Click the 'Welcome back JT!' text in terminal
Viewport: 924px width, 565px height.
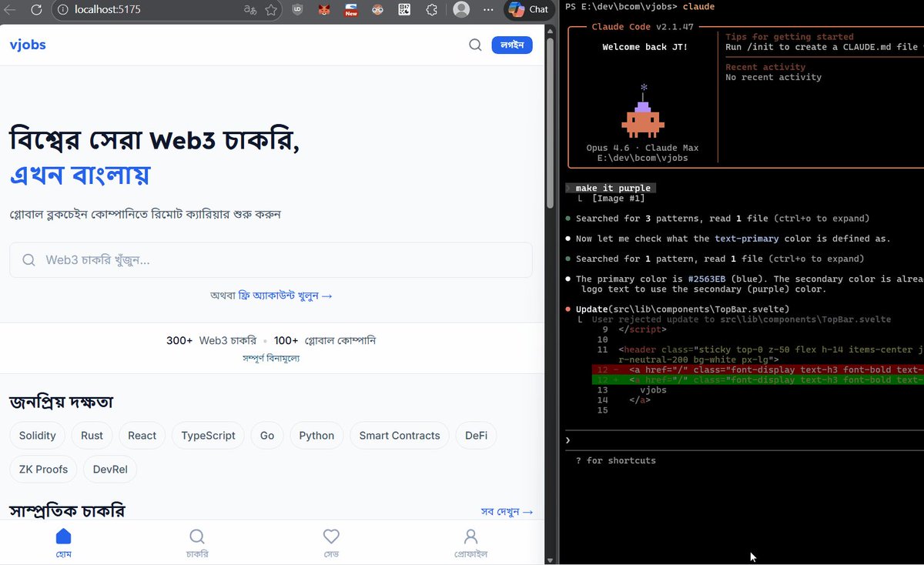point(644,47)
